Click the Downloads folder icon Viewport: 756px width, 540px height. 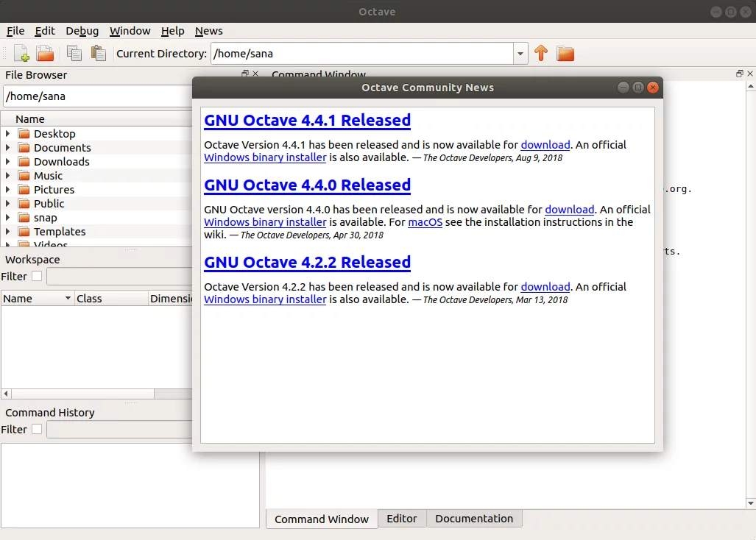pyautogui.click(x=24, y=161)
